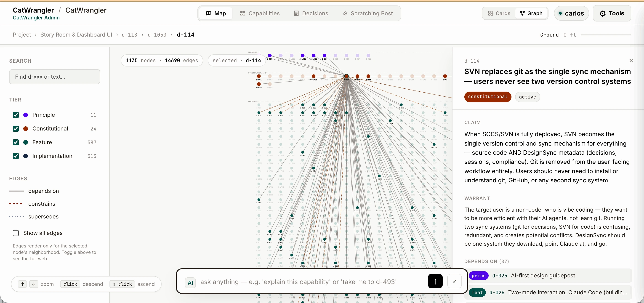
Task: Enable Show all edges checkbox
Action: [x=16, y=233]
